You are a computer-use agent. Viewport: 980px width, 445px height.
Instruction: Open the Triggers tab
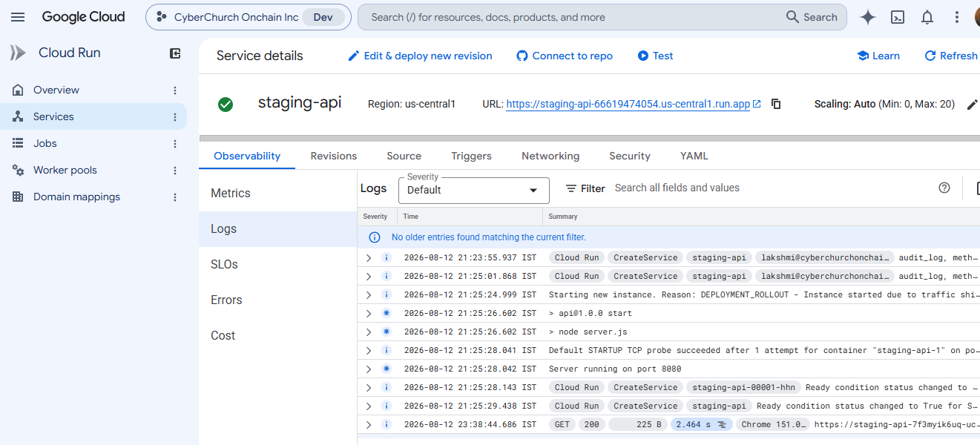pyautogui.click(x=471, y=156)
